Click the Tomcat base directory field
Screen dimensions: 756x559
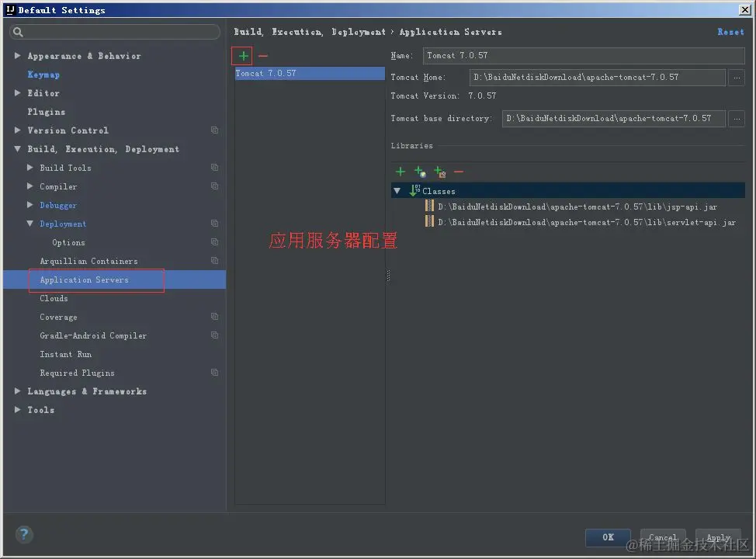click(614, 119)
